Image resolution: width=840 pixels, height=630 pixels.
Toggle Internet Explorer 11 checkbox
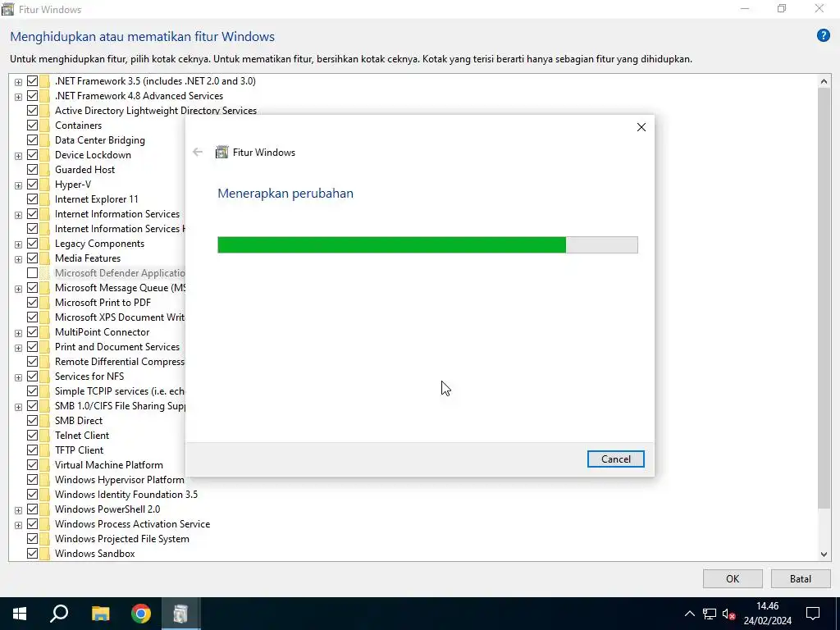point(32,199)
